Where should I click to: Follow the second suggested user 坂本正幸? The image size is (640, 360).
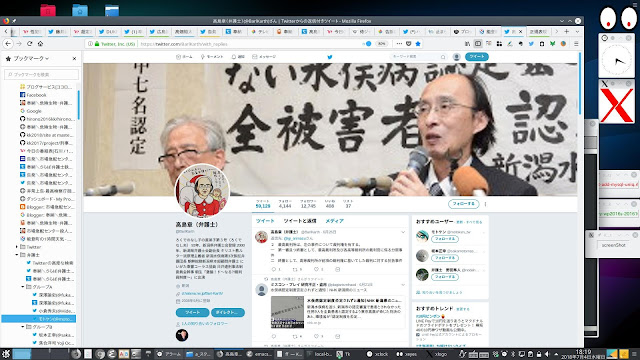click(444, 258)
